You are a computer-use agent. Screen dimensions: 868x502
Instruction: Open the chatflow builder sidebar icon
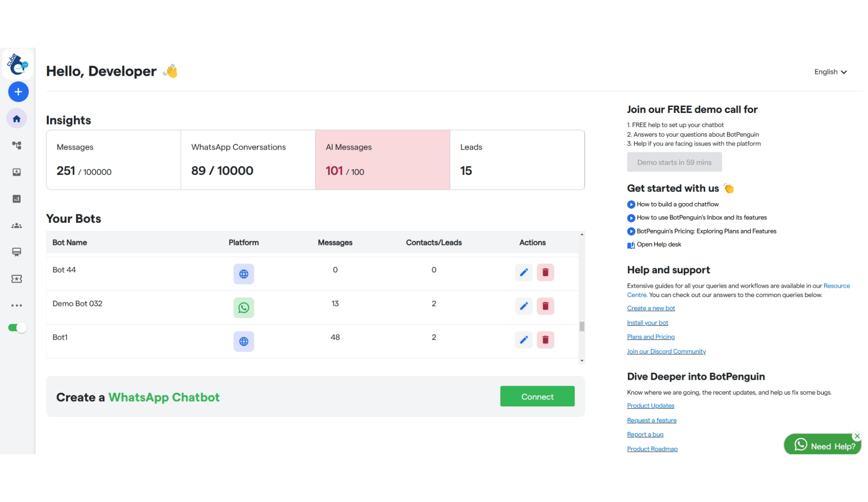click(17, 145)
